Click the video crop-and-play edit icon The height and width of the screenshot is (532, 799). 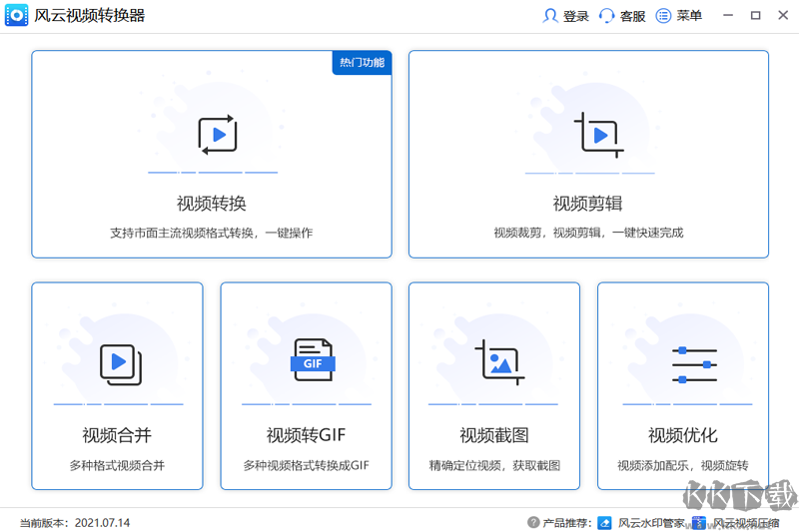[x=598, y=135]
